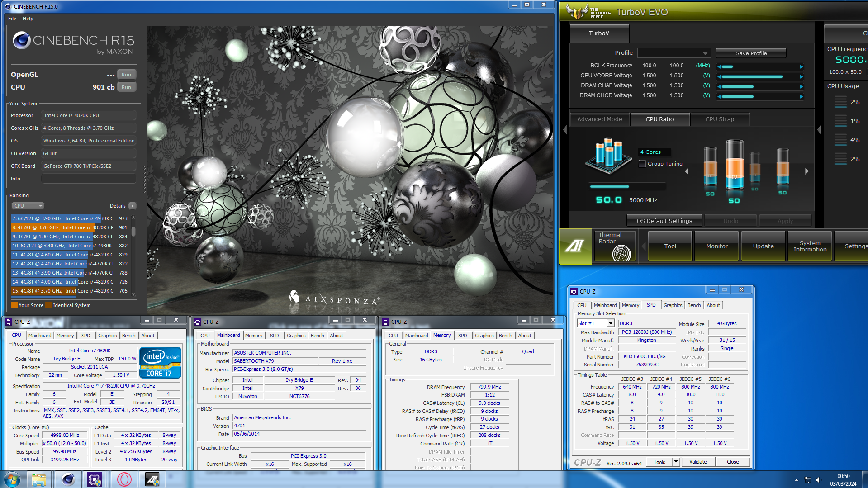
Task: Open the AI Suite Monitor menu
Action: tap(717, 246)
